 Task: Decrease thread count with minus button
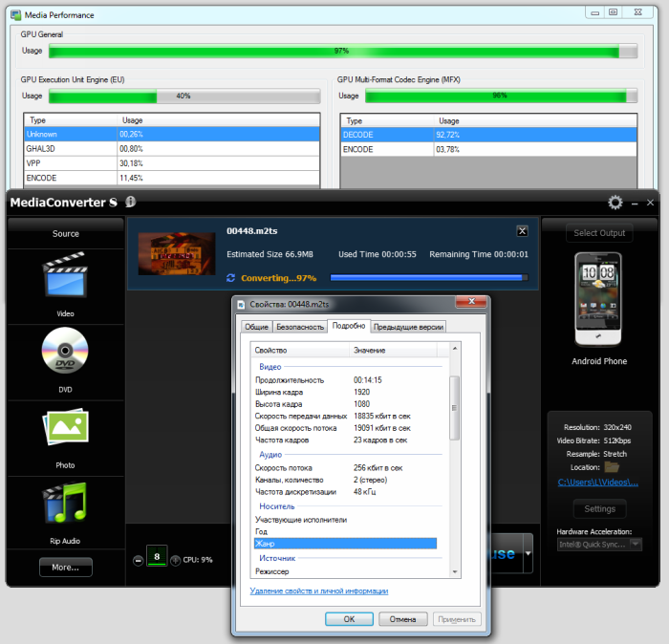(x=139, y=560)
